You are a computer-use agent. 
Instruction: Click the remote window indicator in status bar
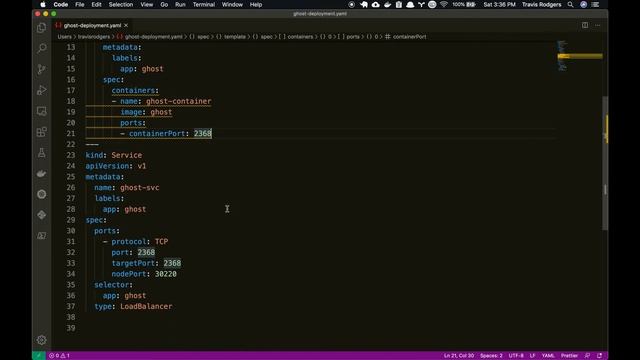tap(38, 356)
